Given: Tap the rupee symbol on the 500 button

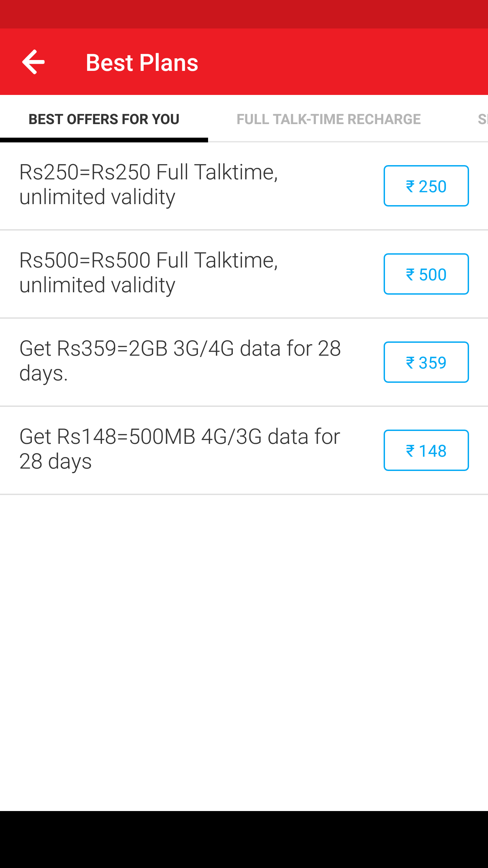Looking at the screenshot, I should click(x=410, y=274).
